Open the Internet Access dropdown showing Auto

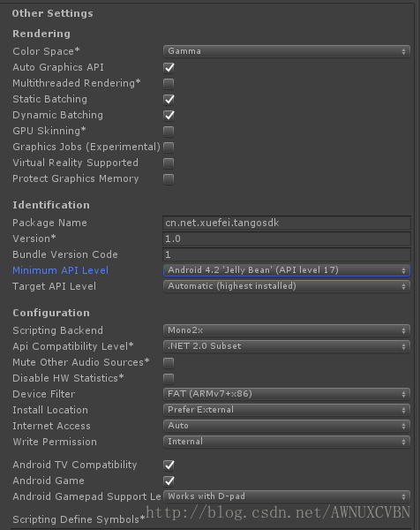pos(287,426)
